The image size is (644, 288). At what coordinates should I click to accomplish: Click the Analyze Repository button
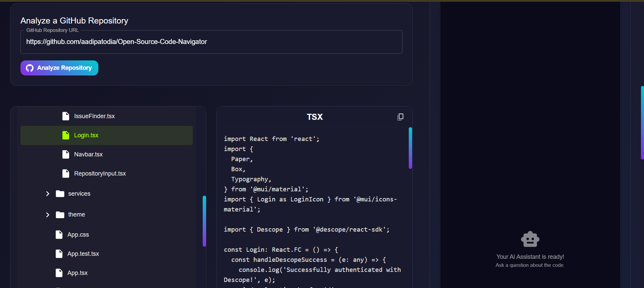point(59,68)
